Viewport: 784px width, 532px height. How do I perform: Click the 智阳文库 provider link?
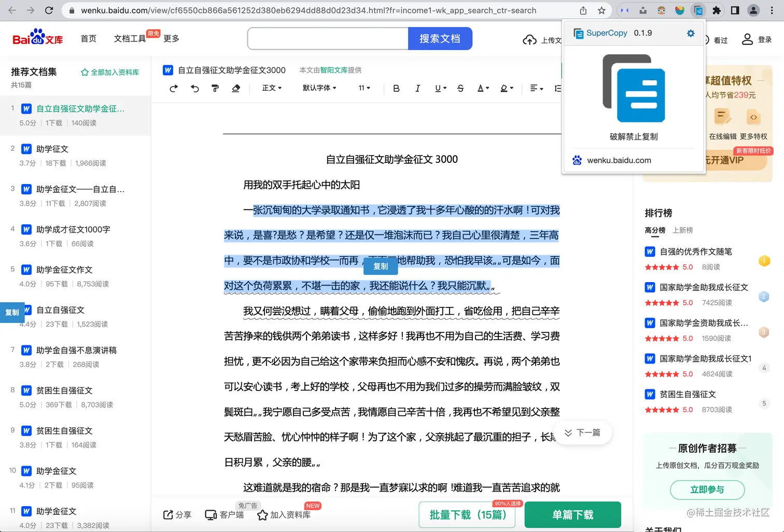(x=333, y=70)
